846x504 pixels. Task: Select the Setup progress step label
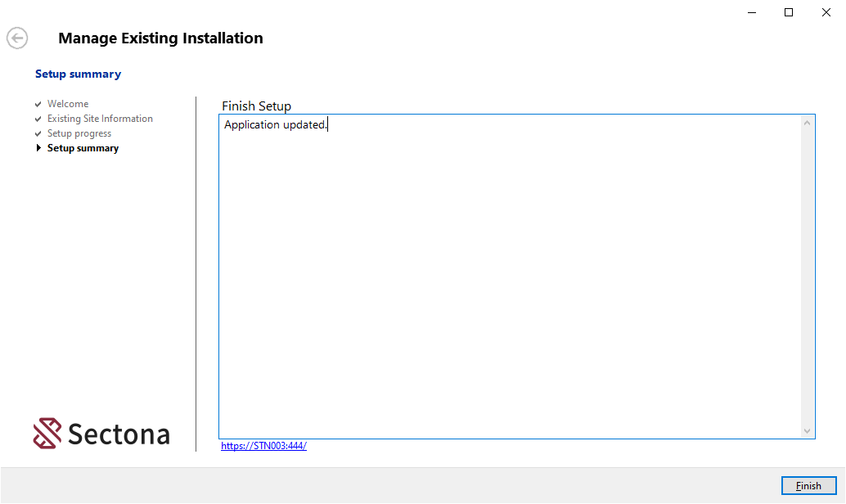point(79,133)
